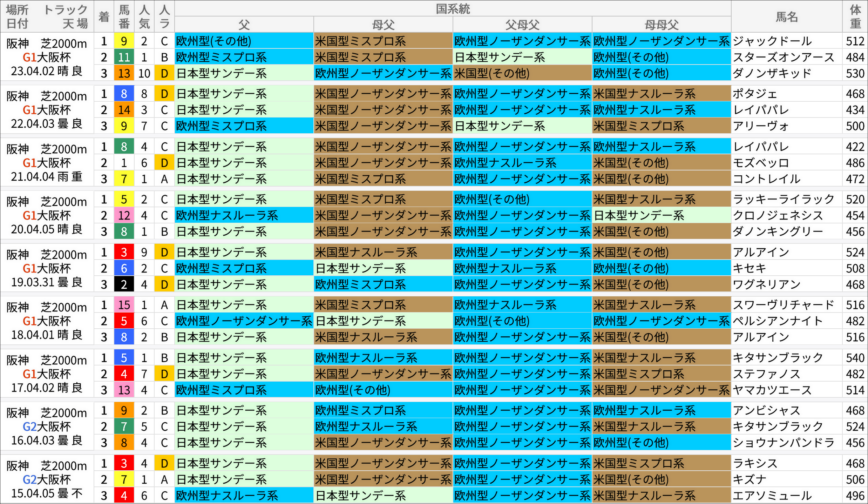Select the horse name ショウナンパンドラ
The image size is (868, 504).
(784, 443)
